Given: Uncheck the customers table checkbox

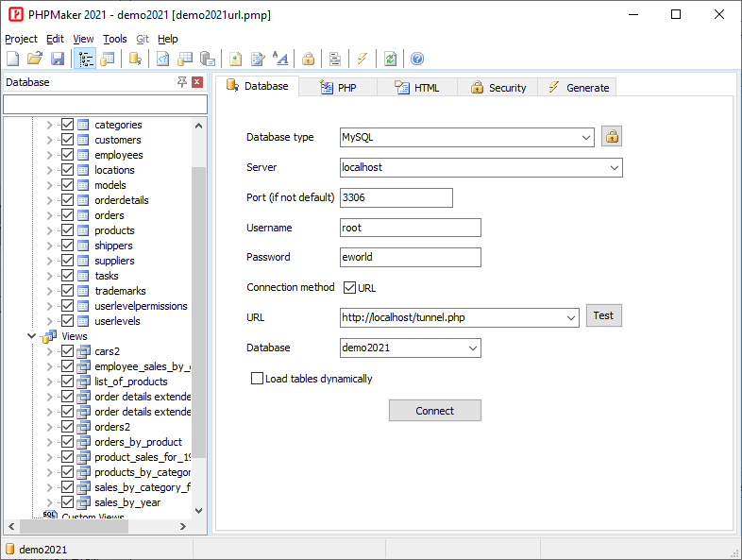Looking at the screenshot, I should pos(67,140).
